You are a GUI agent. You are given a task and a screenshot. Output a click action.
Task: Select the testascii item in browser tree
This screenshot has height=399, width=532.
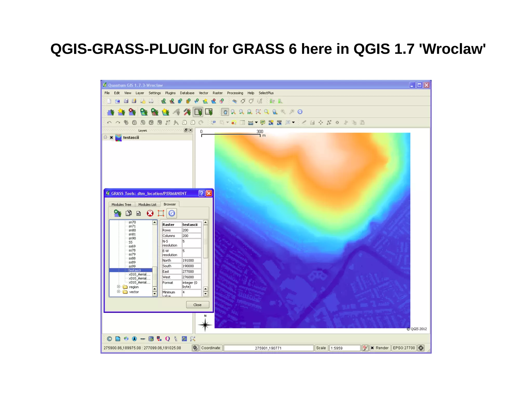click(x=135, y=270)
